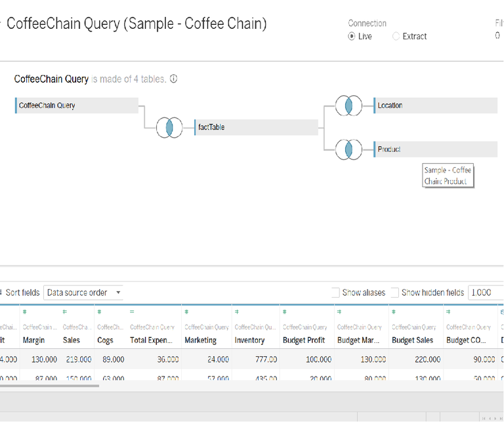The width and height of the screenshot is (504, 423).
Task: Select the CoffeeChain Query table box
Action: [x=77, y=106]
